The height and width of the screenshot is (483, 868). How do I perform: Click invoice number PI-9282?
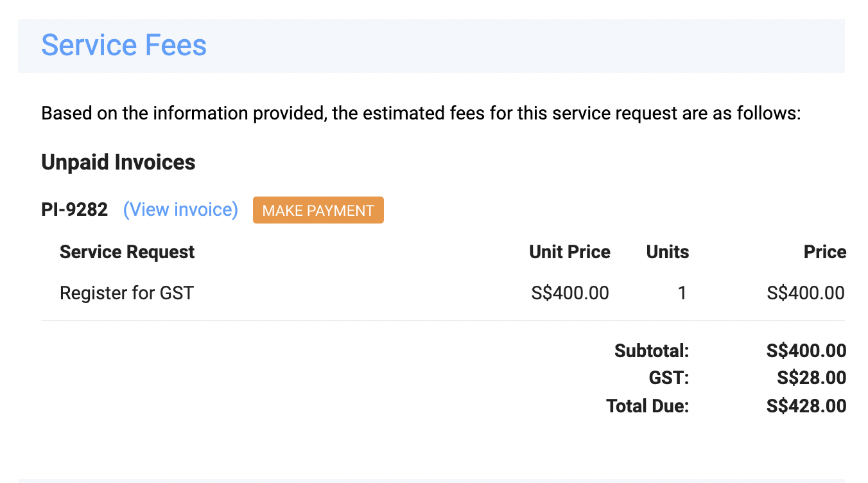pos(74,210)
